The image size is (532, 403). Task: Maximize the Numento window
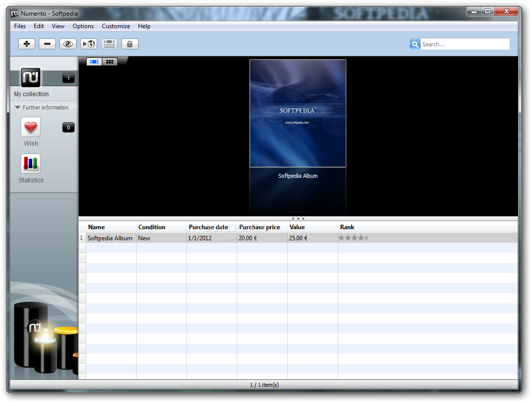point(488,12)
